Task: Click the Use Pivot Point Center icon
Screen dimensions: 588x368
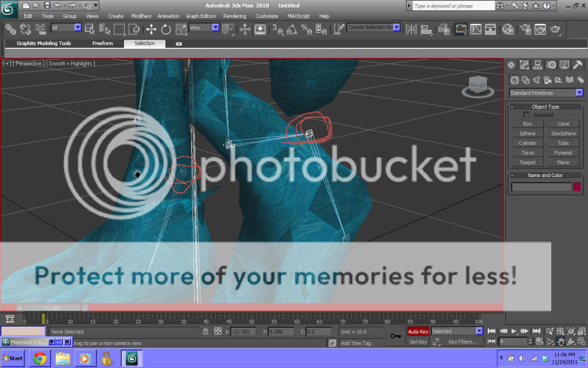Action: (x=227, y=29)
